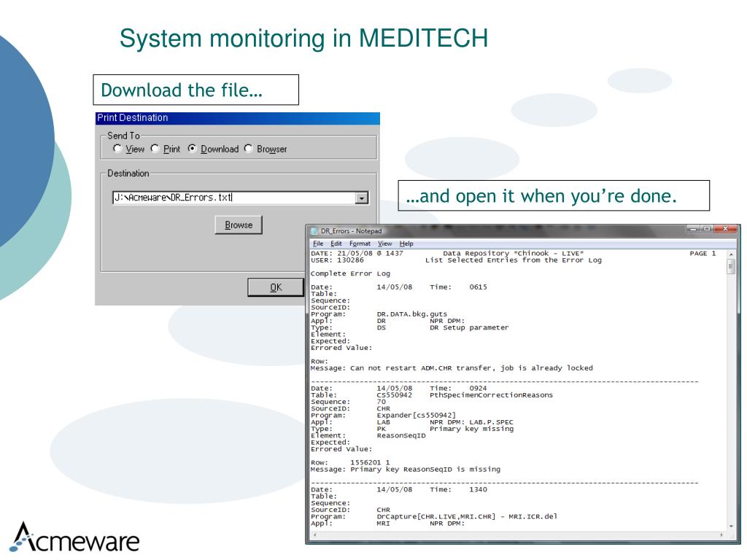Click Notepad vertical scrollbar down arrow
The image size is (747, 560).
(x=731, y=526)
